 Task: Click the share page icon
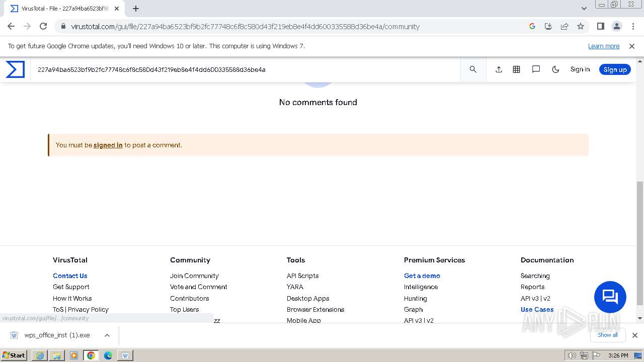tap(565, 26)
